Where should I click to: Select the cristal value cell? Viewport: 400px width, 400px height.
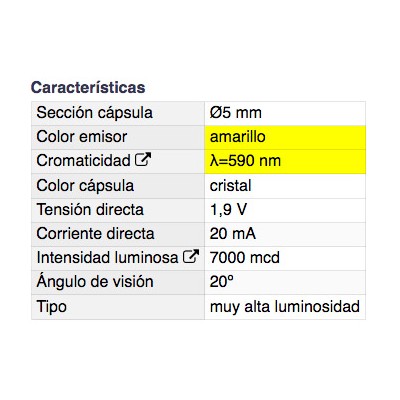(285, 186)
